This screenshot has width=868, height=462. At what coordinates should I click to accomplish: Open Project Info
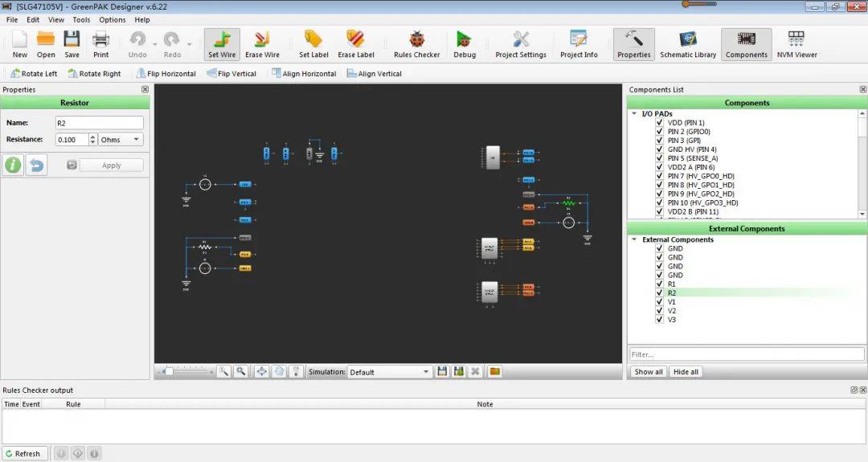pos(579,44)
